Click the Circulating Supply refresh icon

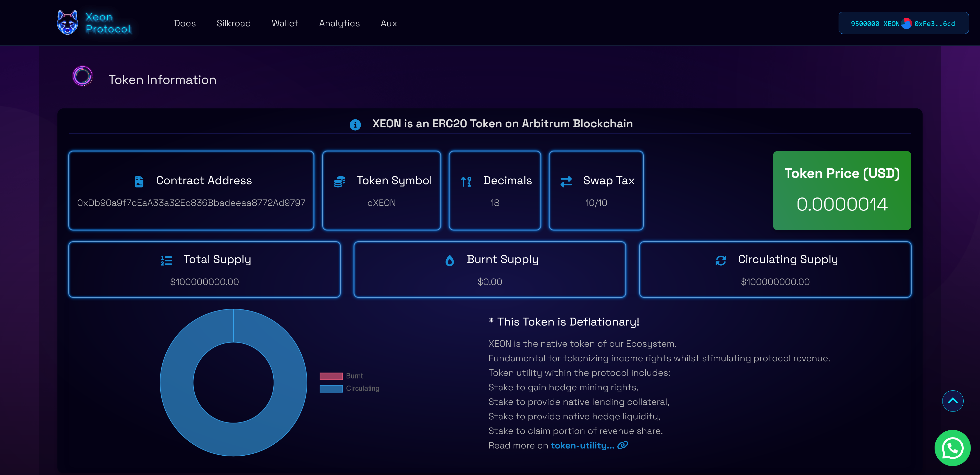(720, 260)
